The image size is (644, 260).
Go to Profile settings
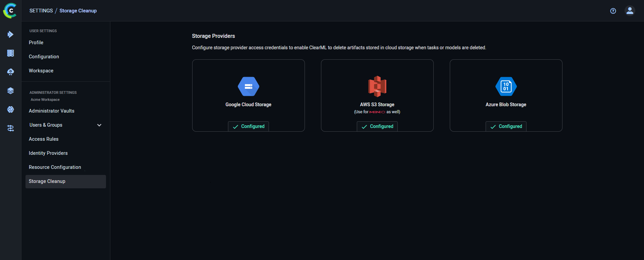coord(36,43)
